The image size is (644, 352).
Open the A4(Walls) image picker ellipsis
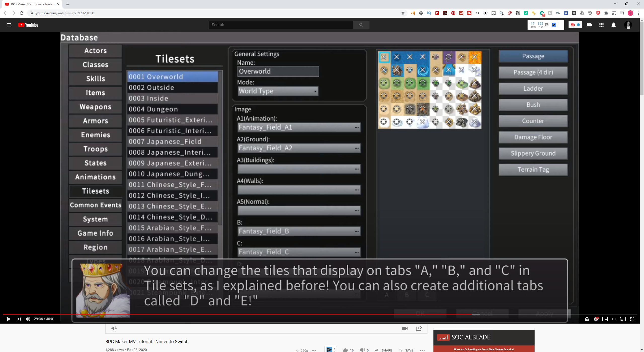(x=357, y=190)
